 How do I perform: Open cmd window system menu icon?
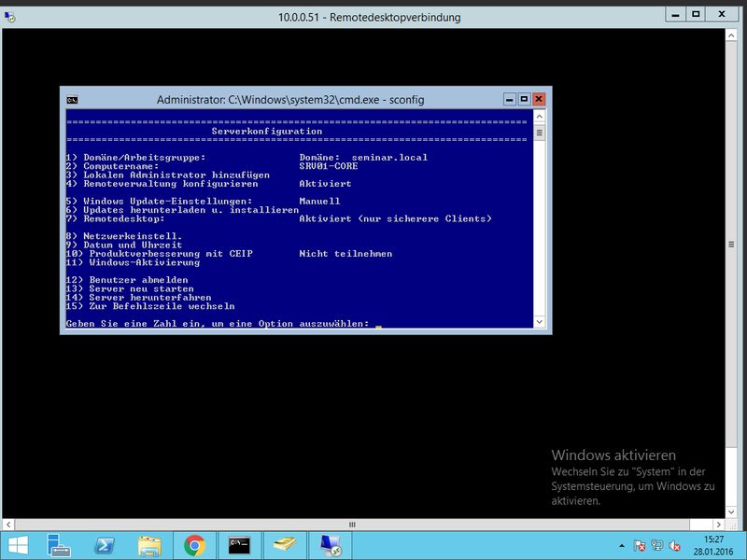pyautogui.click(x=72, y=99)
